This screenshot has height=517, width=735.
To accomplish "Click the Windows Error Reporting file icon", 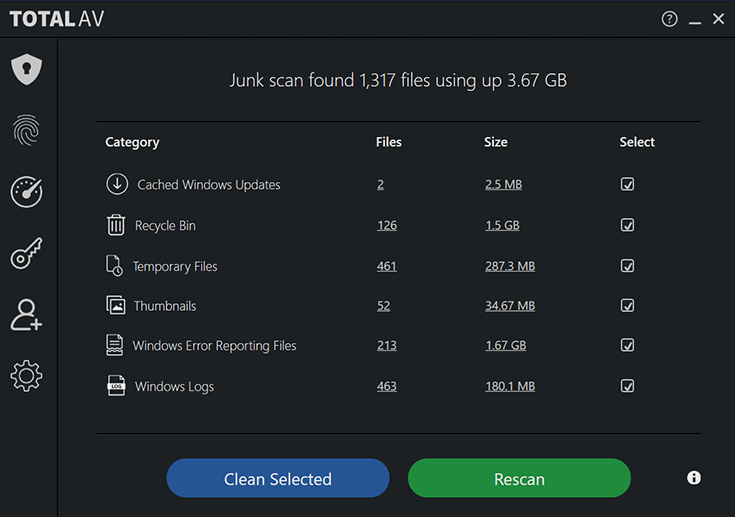I will 114,345.
